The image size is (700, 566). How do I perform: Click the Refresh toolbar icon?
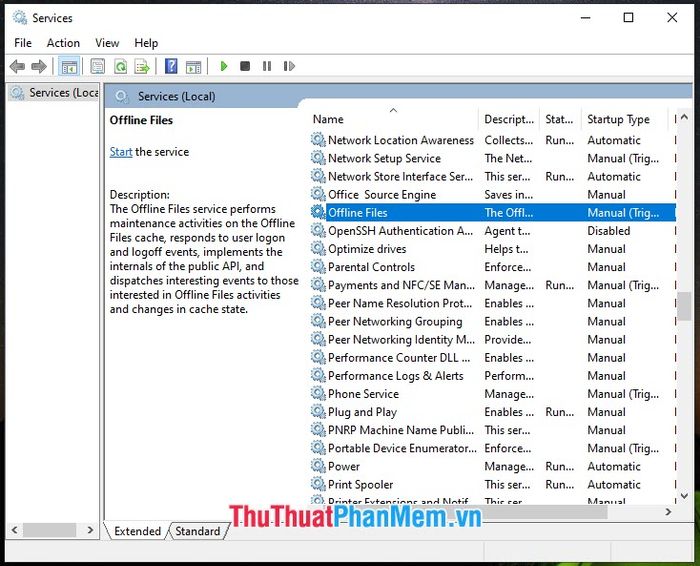tap(121, 67)
